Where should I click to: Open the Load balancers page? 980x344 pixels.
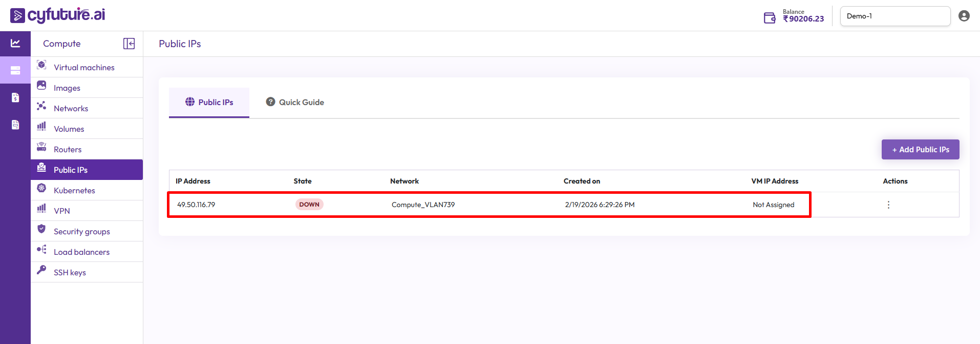click(81, 252)
